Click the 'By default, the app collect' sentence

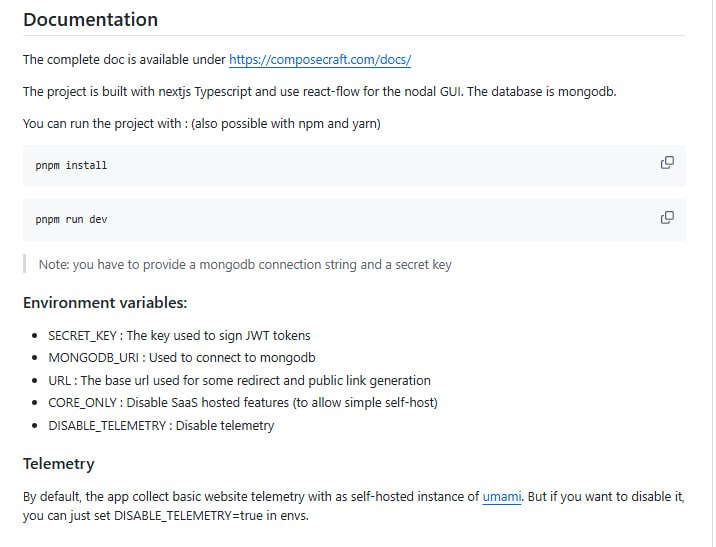250,496
